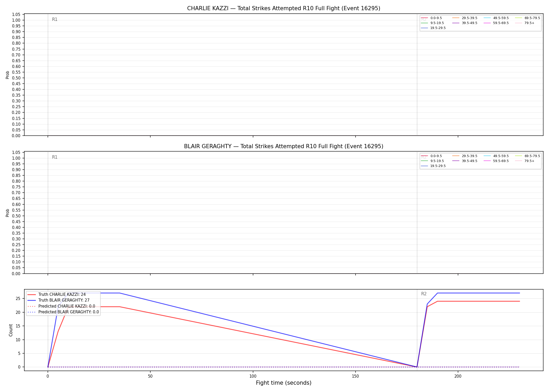Click Count axis tick label '20'
This screenshot has height=392, width=549.
(x=18, y=312)
